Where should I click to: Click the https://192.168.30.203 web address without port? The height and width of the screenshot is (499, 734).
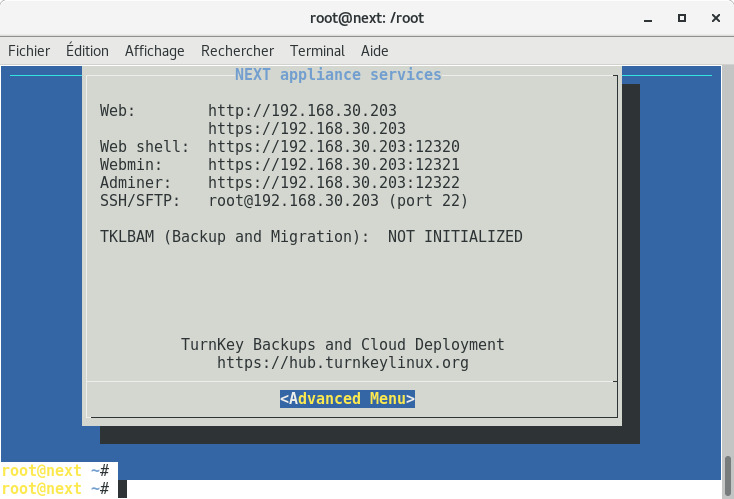(x=306, y=128)
